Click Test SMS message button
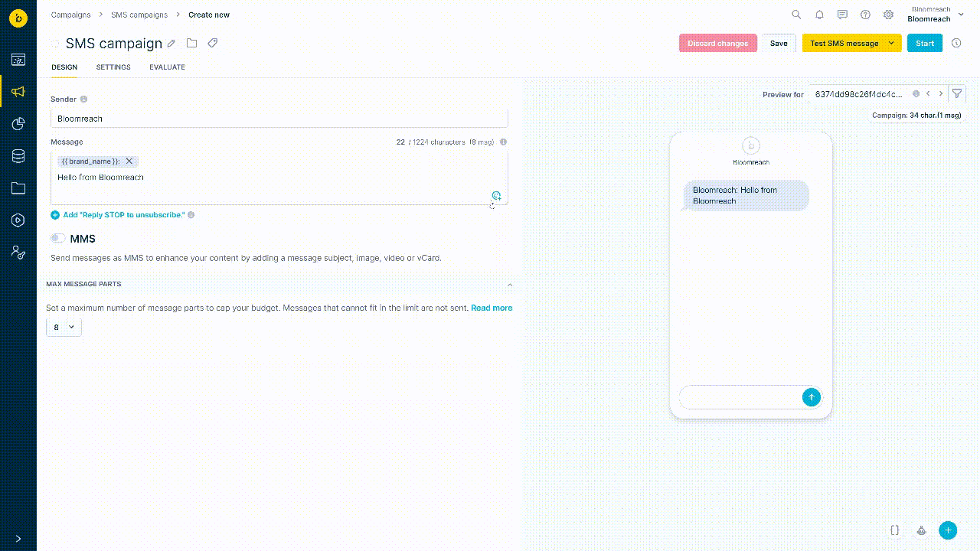The image size is (980, 551). 844,43
